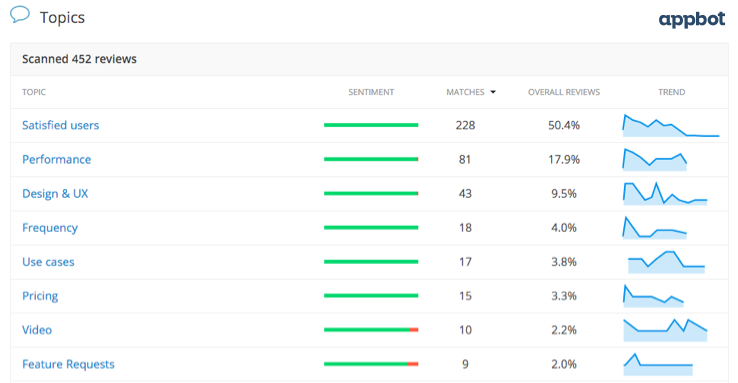Click Design & UX trend sparkline

[665, 193]
